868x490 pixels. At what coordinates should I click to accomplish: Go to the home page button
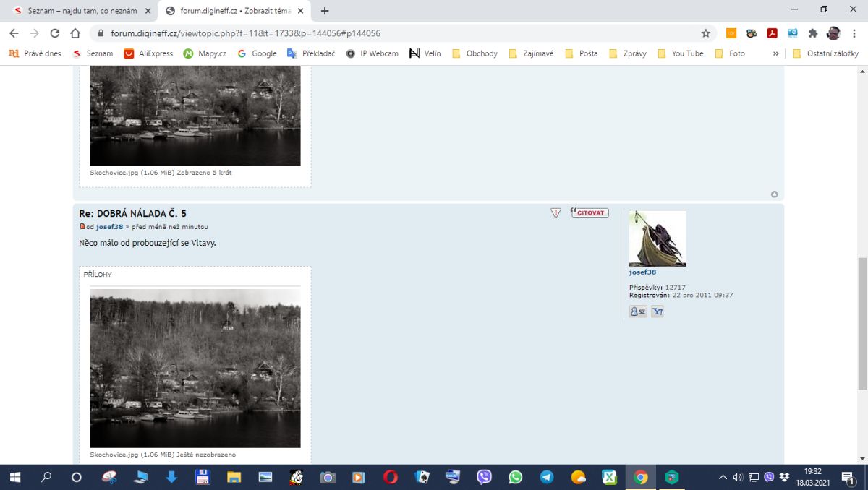click(x=75, y=33)
